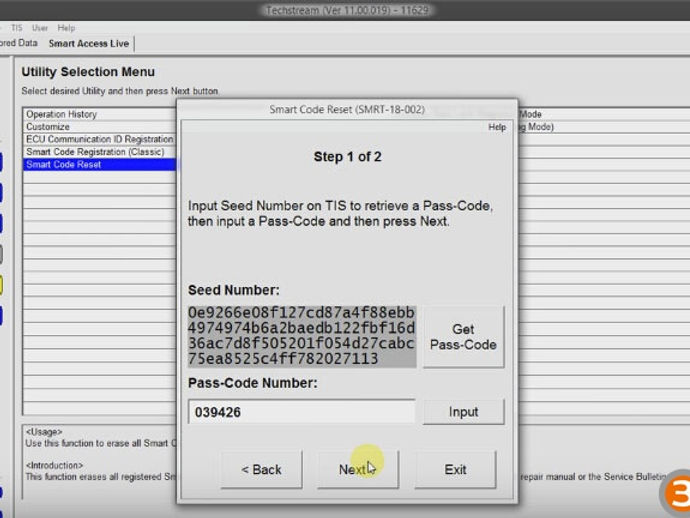Click the Get Pass-Code button
The image size is (690, 518).
463,337
